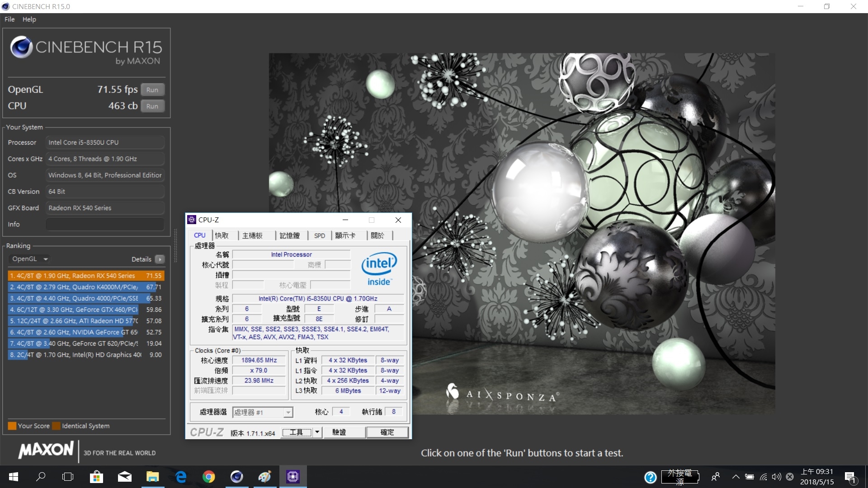Viewport: 868px width, 488px height.
Task: Open Microsoft Store from taskbar
Action: click(x=96, y=477)
